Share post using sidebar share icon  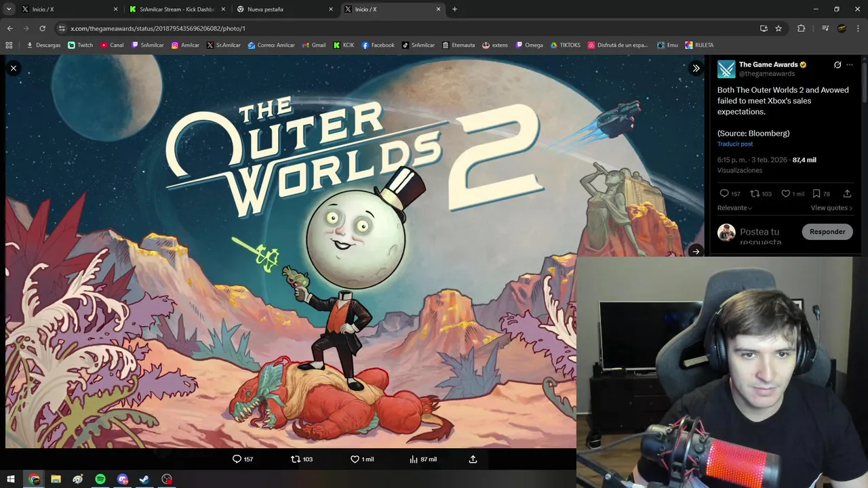click(x=847, y=194)
